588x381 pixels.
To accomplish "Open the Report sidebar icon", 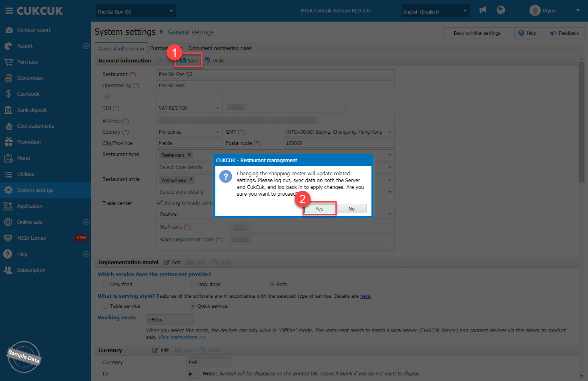I will [8, 46].
